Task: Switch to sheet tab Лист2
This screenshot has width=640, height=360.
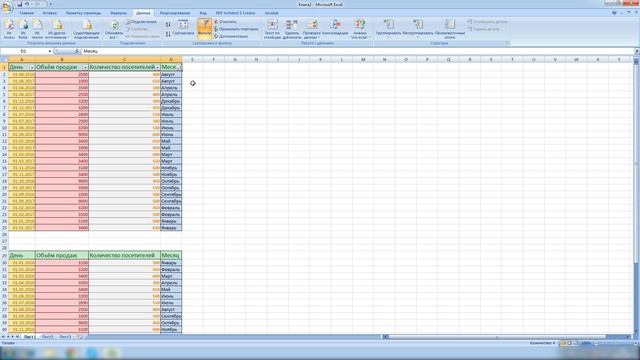Action: click(47, 337)
